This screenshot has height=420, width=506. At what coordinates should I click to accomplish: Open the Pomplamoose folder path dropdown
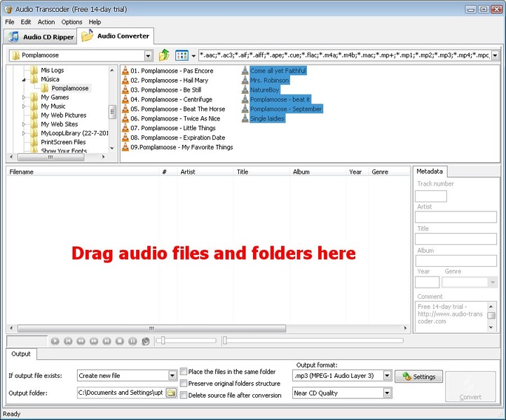pyautogui.click(x=148, y=55)
